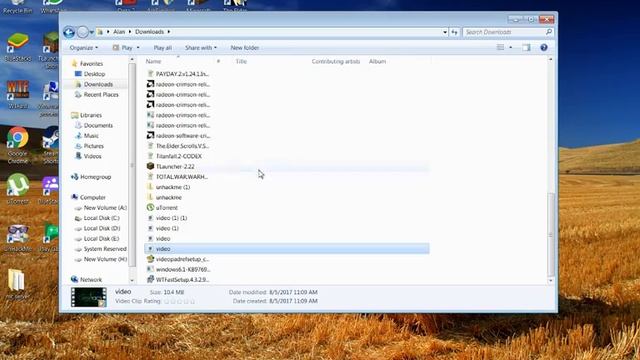
Task: Sort by the Title column header
Action: 241,61
